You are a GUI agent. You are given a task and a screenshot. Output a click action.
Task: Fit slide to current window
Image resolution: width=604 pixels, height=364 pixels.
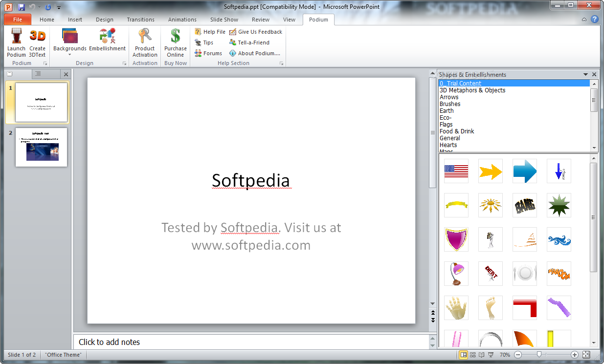(586, 355)
